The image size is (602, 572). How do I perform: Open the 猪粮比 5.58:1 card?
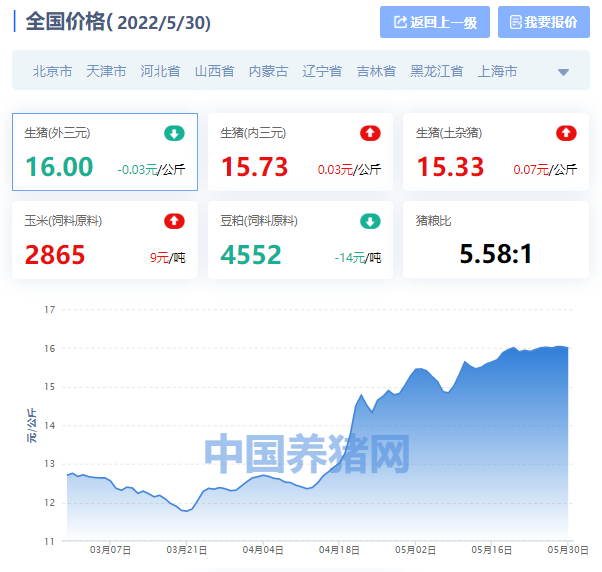pos(495,240)
